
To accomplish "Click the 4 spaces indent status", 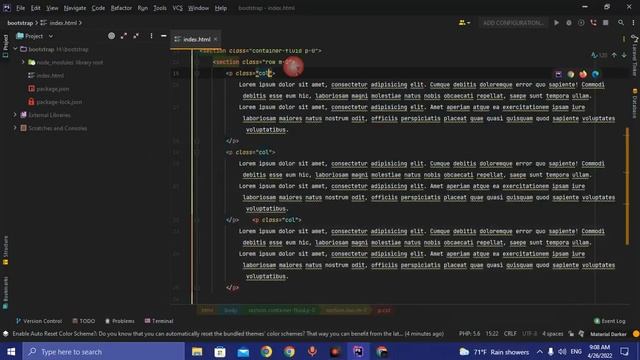I will tap(553, 333).
